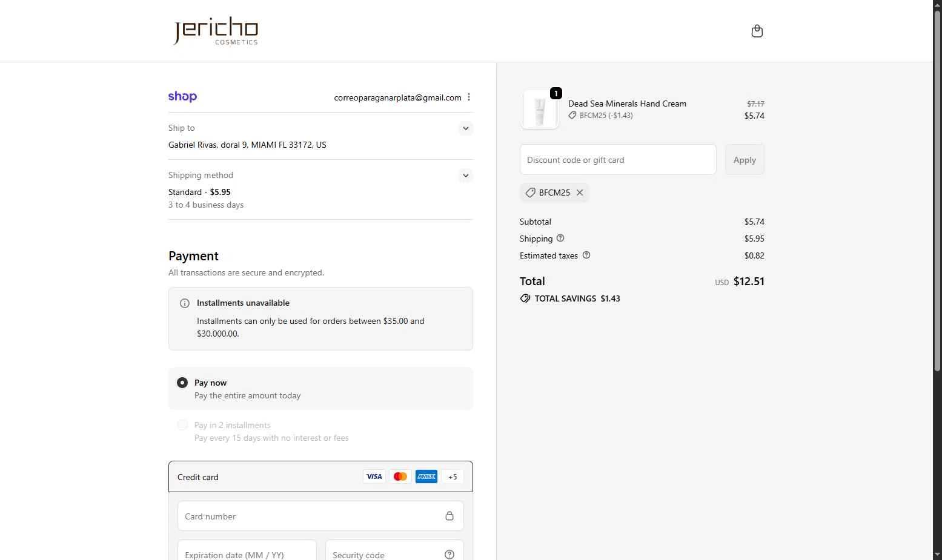The height and width of the screenshot is (560, 942).
Task: Click the page vertical scrollbar
Action: click(937, 191)
